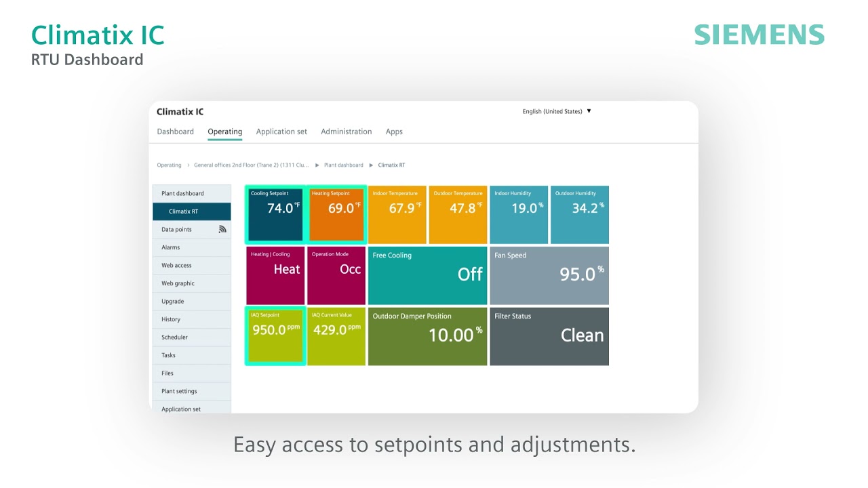Open Alarms in the sidebar
This screenshot has height=488, width=868.
[x=192, y=247]
